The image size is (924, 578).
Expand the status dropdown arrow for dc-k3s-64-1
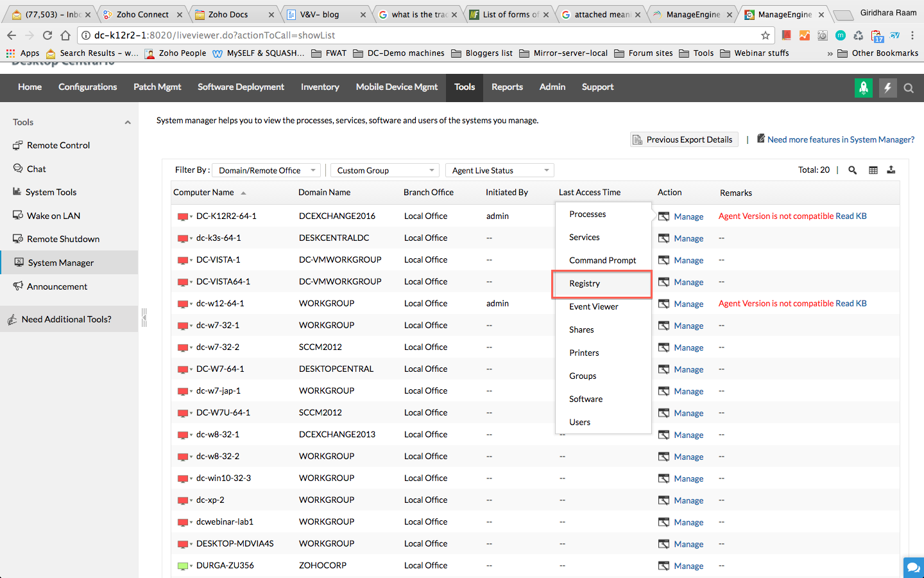point(191,239)
